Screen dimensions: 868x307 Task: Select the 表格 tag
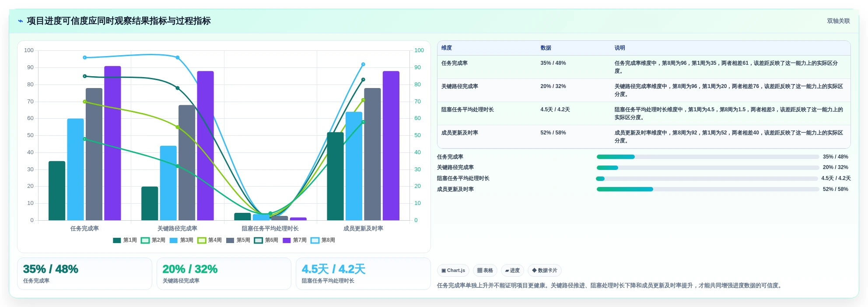[x=485, y=271]
